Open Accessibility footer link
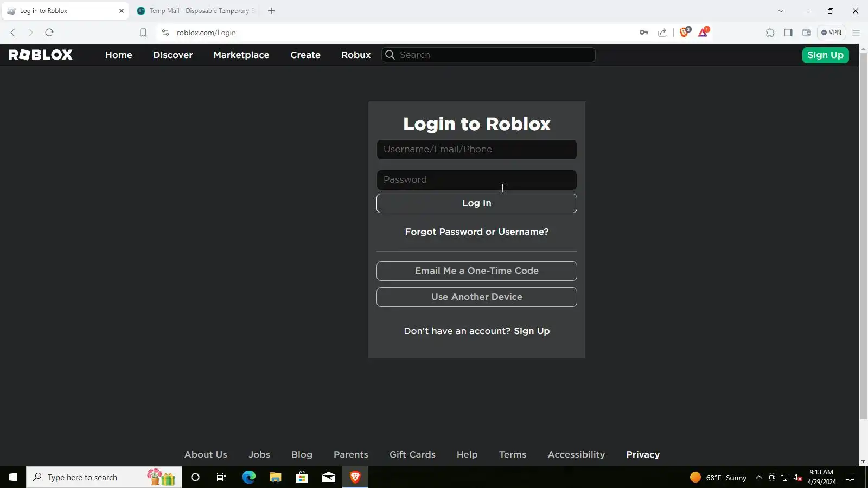The image size is (868, 488). [x=576, y=454]
